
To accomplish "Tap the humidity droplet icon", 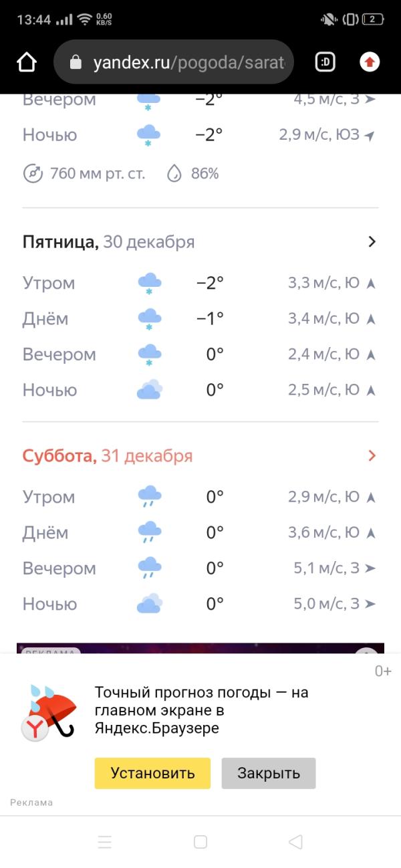I will pos(174,174).
